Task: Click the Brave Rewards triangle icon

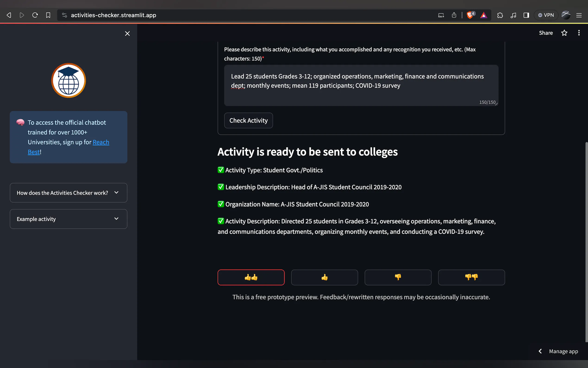Action: coord(483,15)
